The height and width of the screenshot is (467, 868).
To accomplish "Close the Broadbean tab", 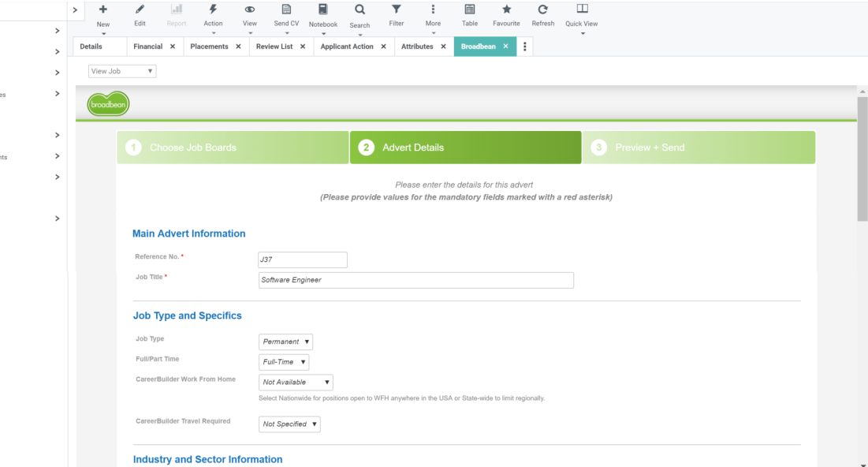I will tap(505, 47).
